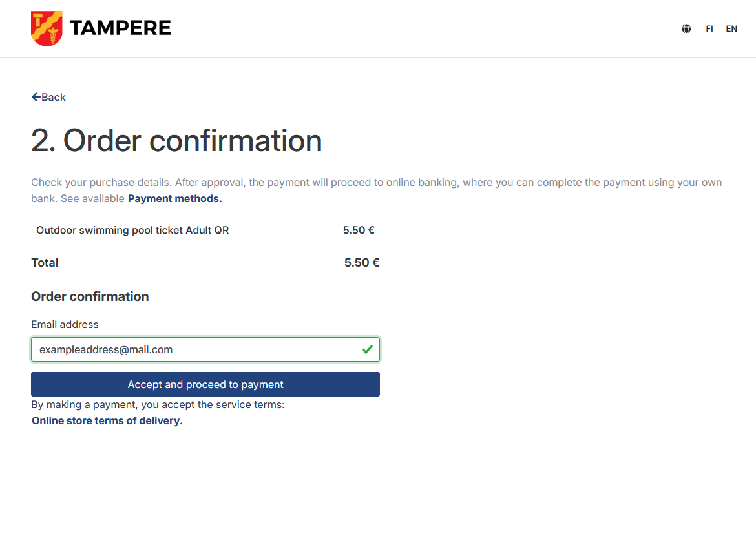
Task: Go back using the Back link text
Action: 54,97
